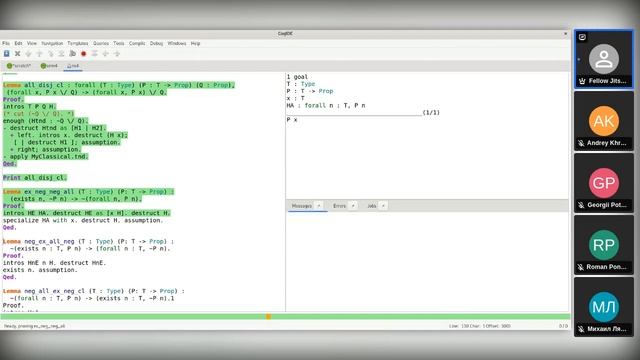Click the Backward one command up-arrow icon
This screenshot has height=360, width=640.
[40, 53]
